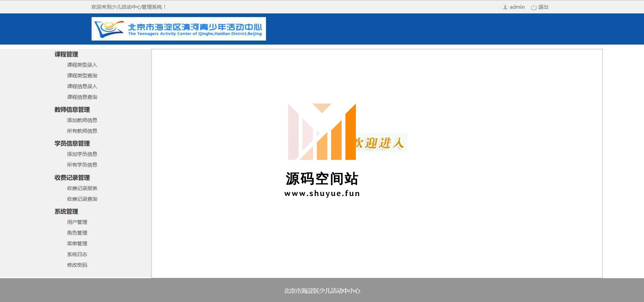Expand the 教师信息管理 section header

(72, 110)
